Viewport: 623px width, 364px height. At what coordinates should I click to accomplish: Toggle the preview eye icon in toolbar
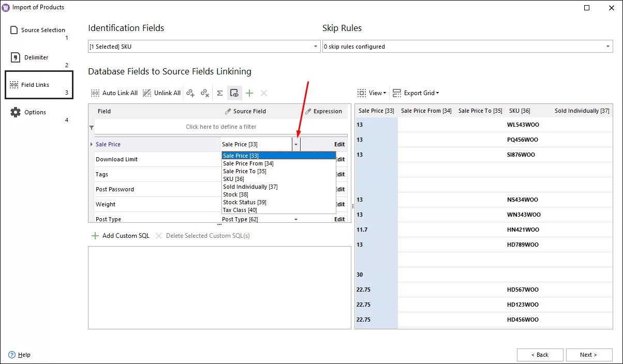coord(234,93)
